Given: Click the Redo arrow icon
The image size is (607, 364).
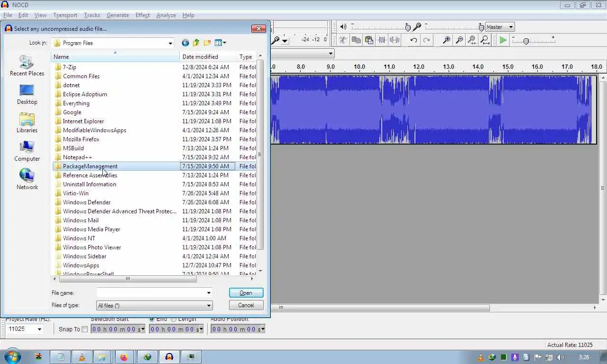Looking at the screenshot, I should pyautogui.click(x=426, y=40).
